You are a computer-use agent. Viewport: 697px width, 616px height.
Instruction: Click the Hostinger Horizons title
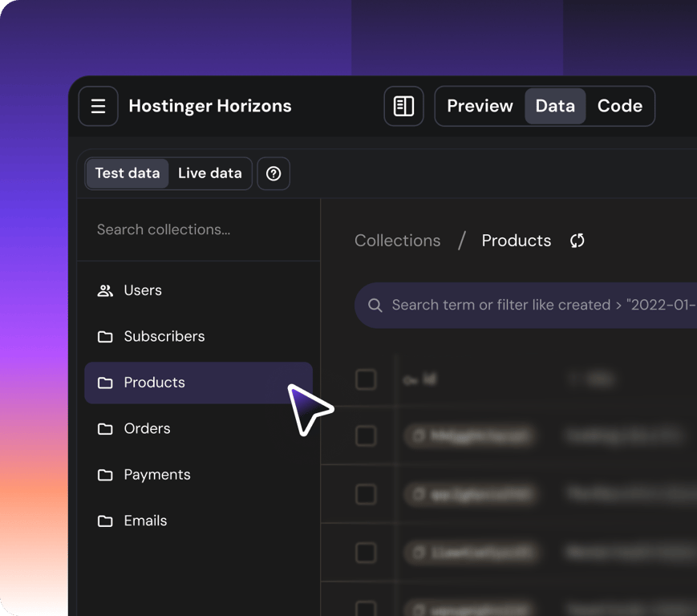(210, 106)
